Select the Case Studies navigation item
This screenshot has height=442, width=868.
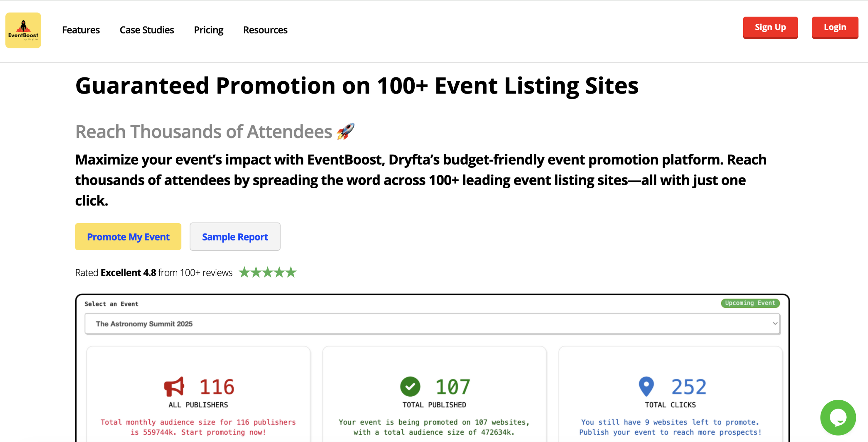click(x=146, y=30)
